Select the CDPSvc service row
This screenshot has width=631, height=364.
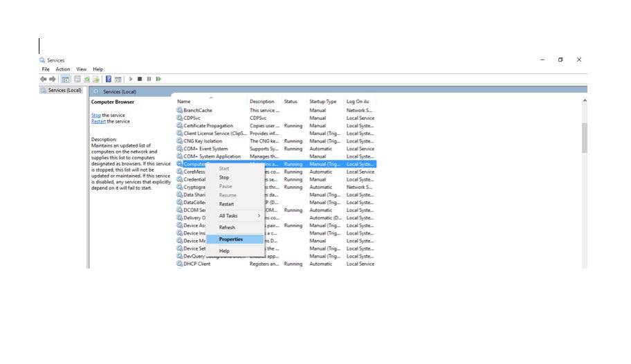(x=276, y=118)
